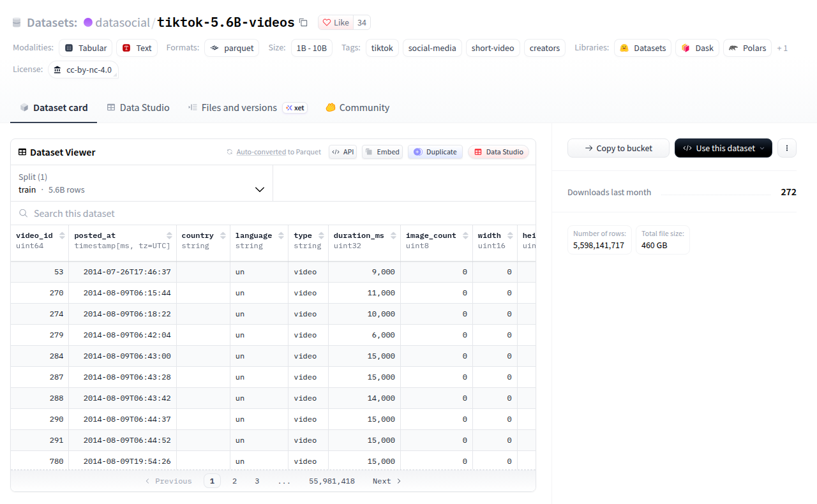The height and width of the screenshot is (504, 817).
Task: Sort by the language column arrows
Action: click(281, 235)
